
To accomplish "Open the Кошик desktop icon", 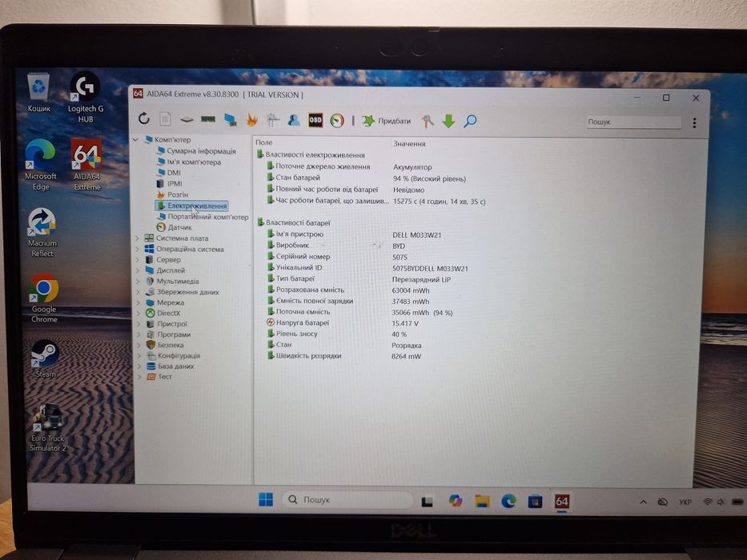I will (38, 92).
